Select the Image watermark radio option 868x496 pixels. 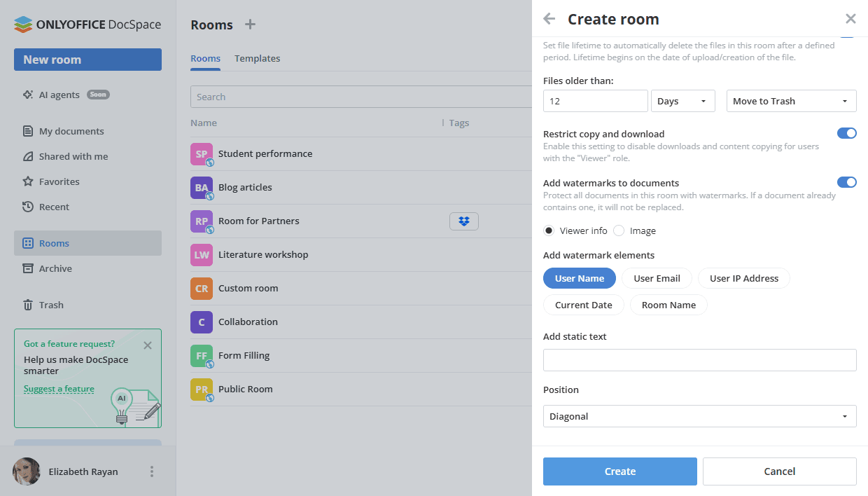619,230
